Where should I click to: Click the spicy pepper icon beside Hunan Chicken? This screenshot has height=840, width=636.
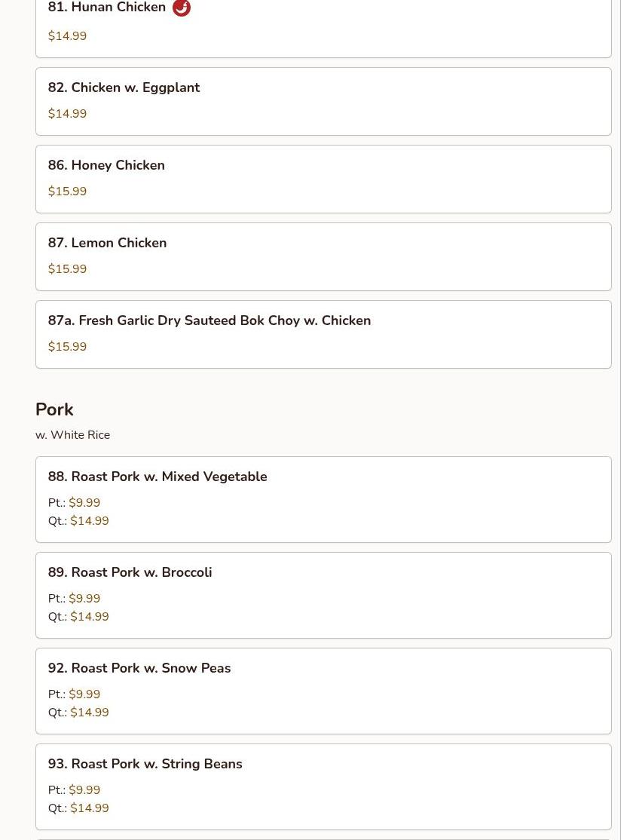click(x=182, y=8)
